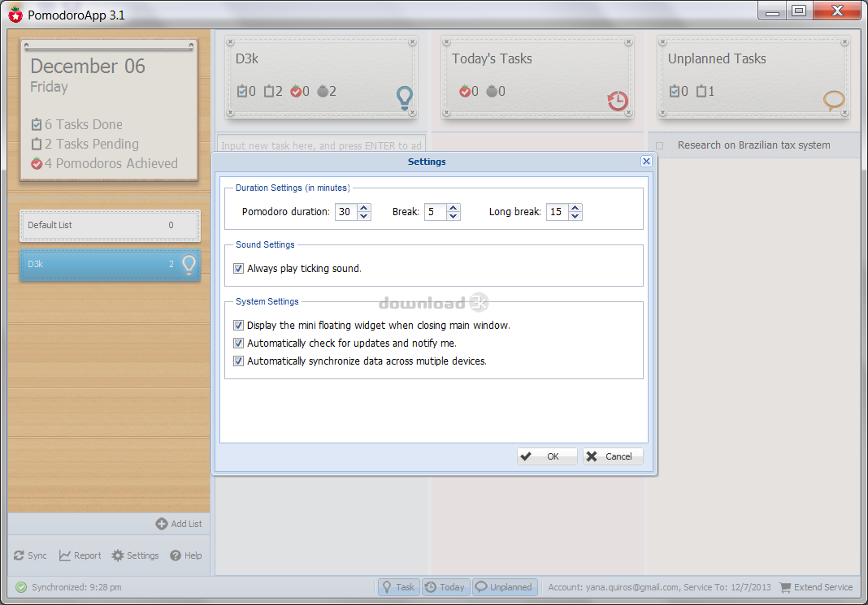Disable Always play ticking sound checkbox
The width and height of the screenshot is (868, 605).
pyautogui.click(x=239, y=268)
